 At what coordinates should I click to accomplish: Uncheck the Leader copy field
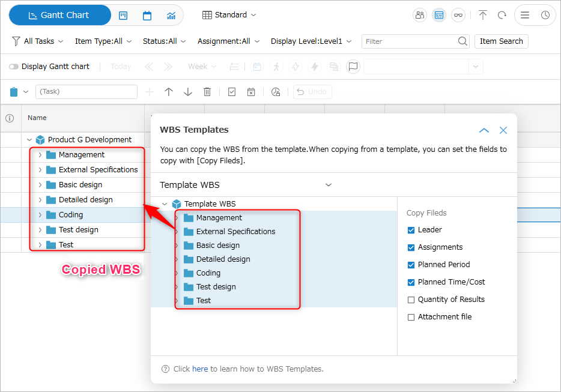click(x=411, y=230)
